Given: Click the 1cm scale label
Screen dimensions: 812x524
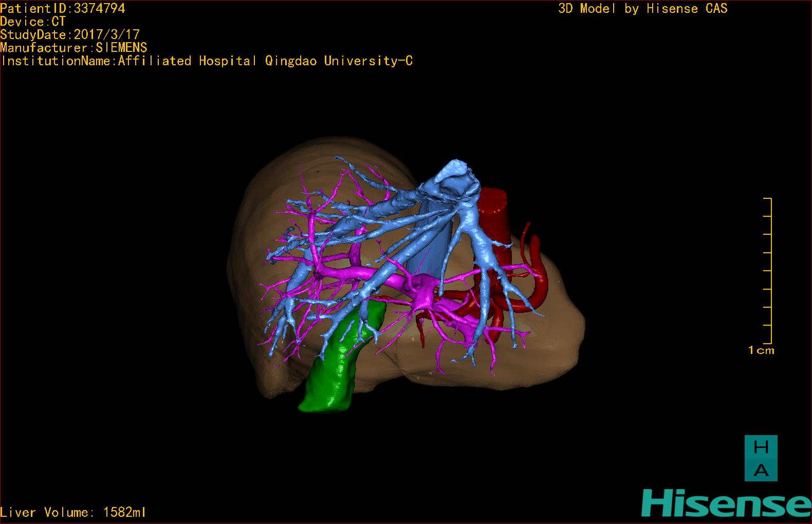Looking at the screenshot, I should (761, 350).
